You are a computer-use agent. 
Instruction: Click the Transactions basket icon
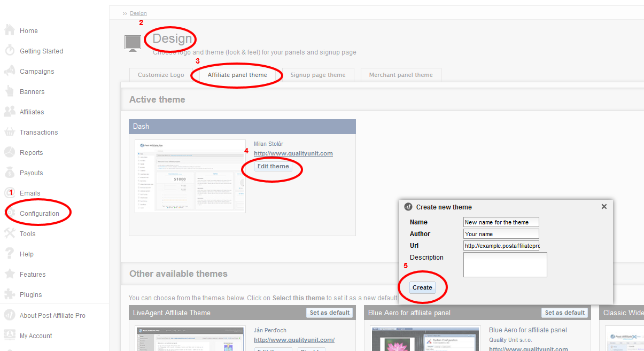(x=9, y=132)
